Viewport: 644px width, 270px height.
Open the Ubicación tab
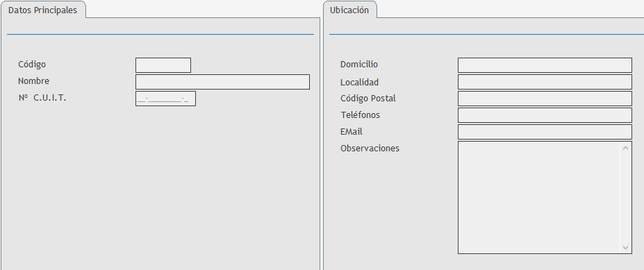349,10
